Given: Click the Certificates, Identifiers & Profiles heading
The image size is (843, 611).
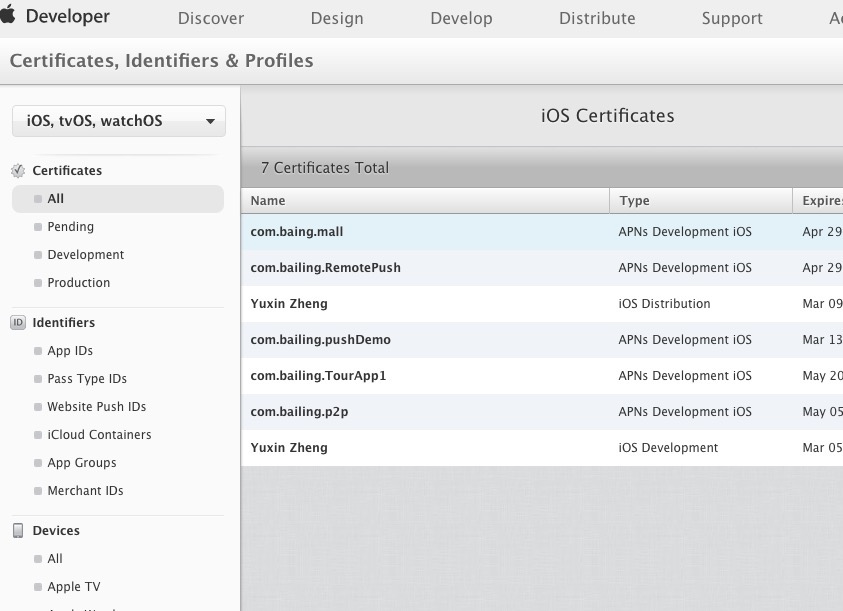Looking at the screenshot, I should coord(161,61).
